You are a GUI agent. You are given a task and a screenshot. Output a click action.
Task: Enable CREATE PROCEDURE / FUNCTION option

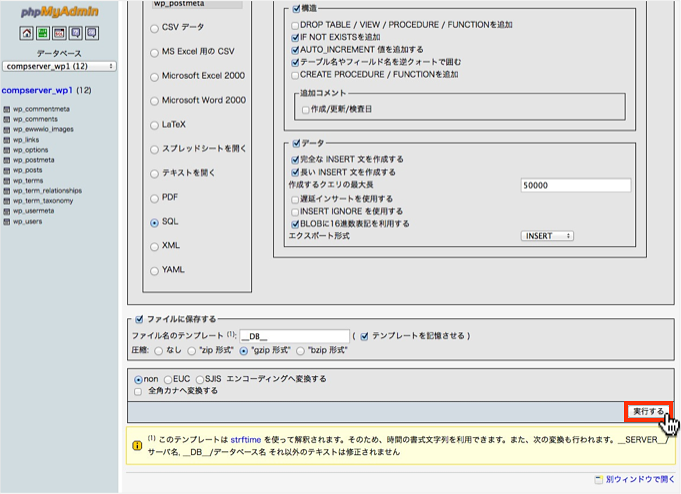point(295,75)
